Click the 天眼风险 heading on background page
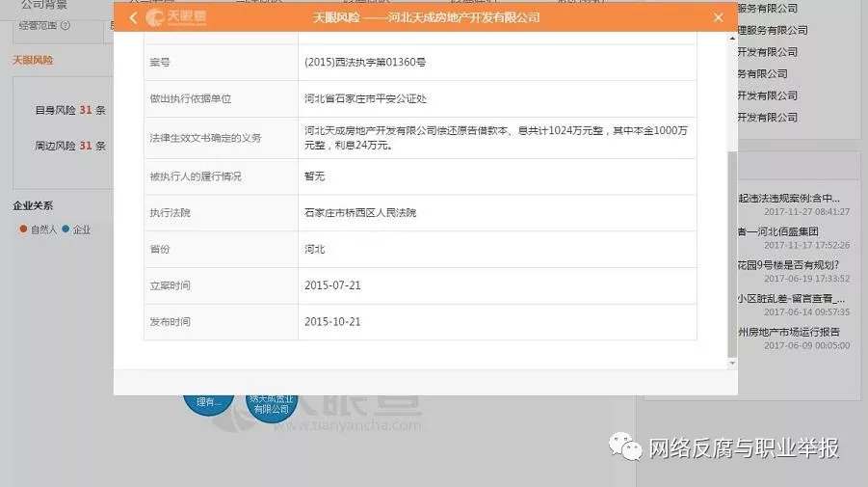 (x=33, y=60)
